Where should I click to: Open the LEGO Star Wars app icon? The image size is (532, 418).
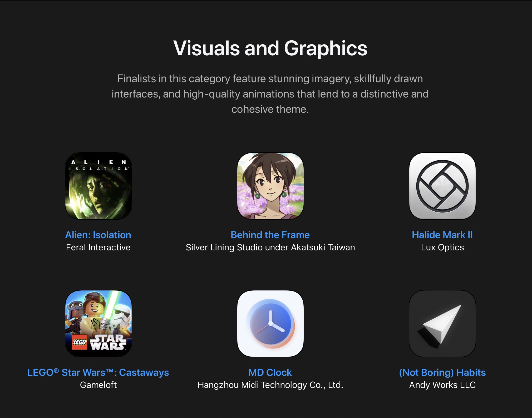98,324
